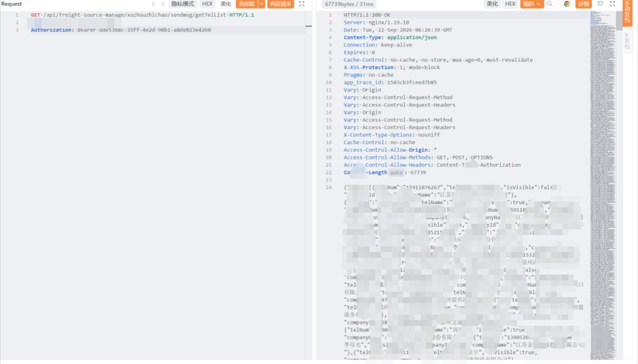Click the app_trace_id header line
Image resolution: width=638 pixels, height=364 pixels.
[x=390, y=82]
